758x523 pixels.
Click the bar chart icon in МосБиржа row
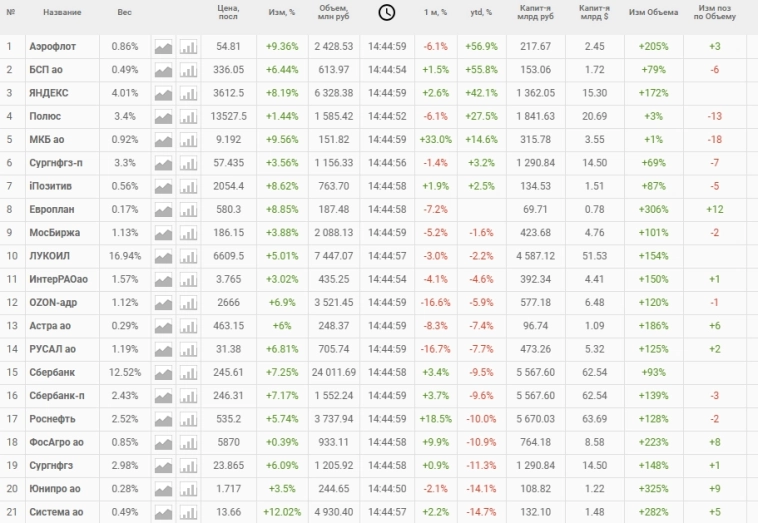(x=188, y=233)
